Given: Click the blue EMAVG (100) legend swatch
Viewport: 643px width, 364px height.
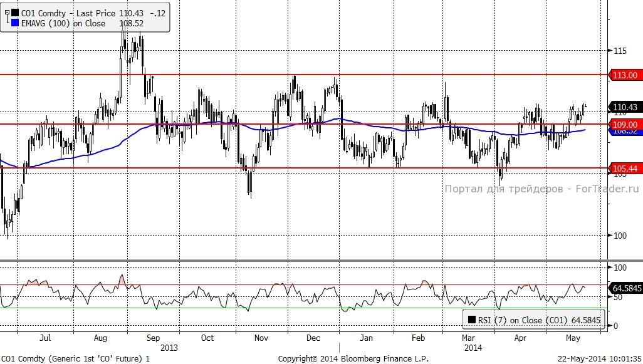Looking at the screenshot, I should [15, 23].
